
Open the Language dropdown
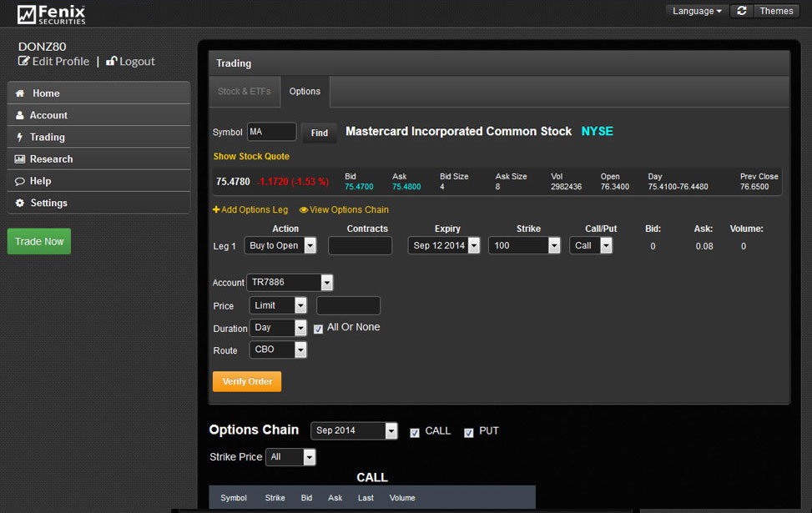point(697,11)
